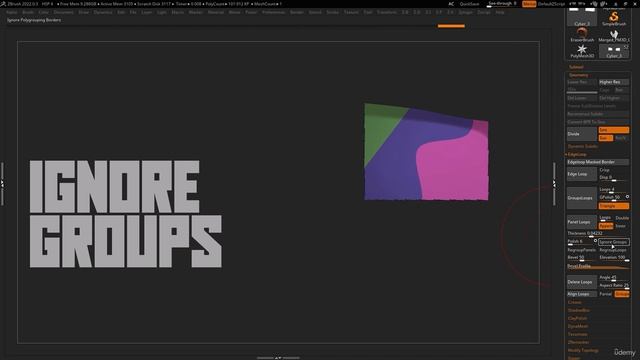Select the Merged_PM3D tool thumbnail
This screenshot has height=360, width=640.
click(x=613, y=35)
